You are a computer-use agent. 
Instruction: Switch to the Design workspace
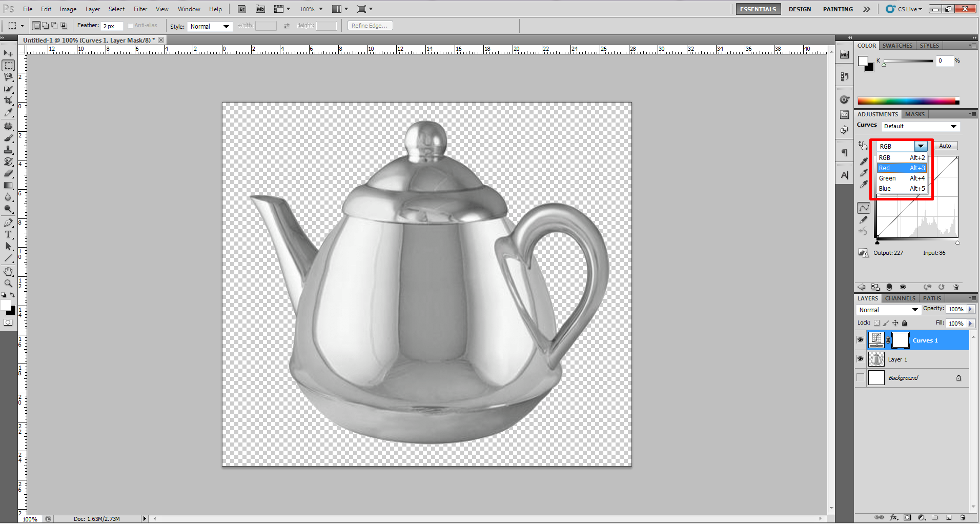tap(800, 9)
